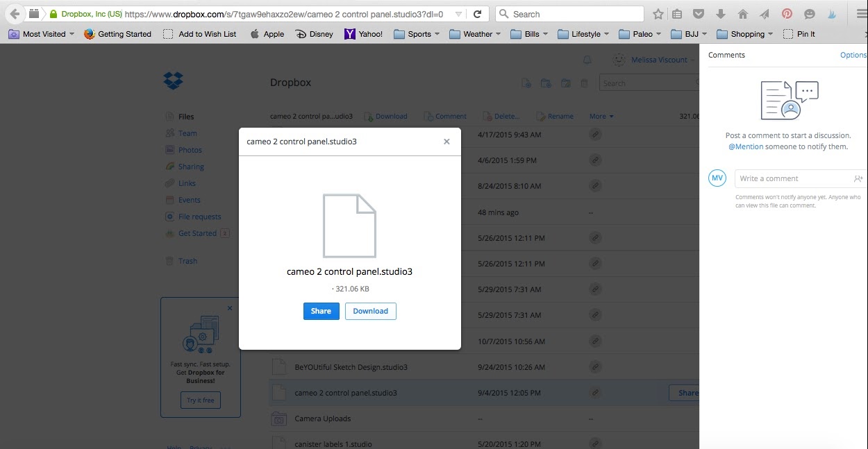Bookmark this page with star icon
This screenshot has width=868, height=449.
pos(658,14)
